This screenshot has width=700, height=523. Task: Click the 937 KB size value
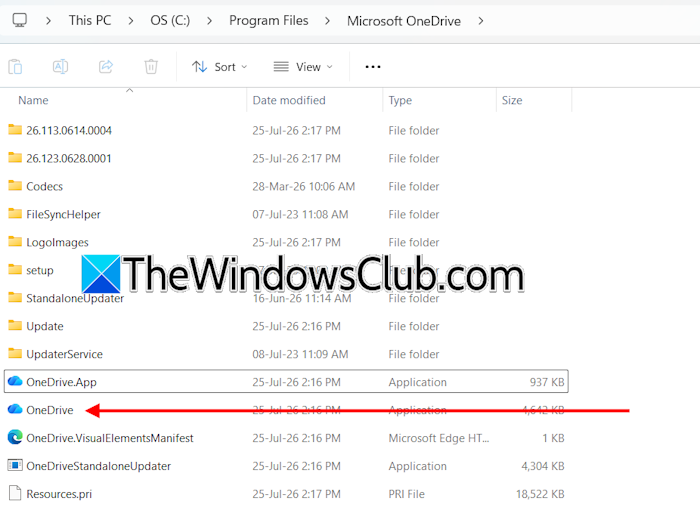pyautogui.click(x=547, y=382)
